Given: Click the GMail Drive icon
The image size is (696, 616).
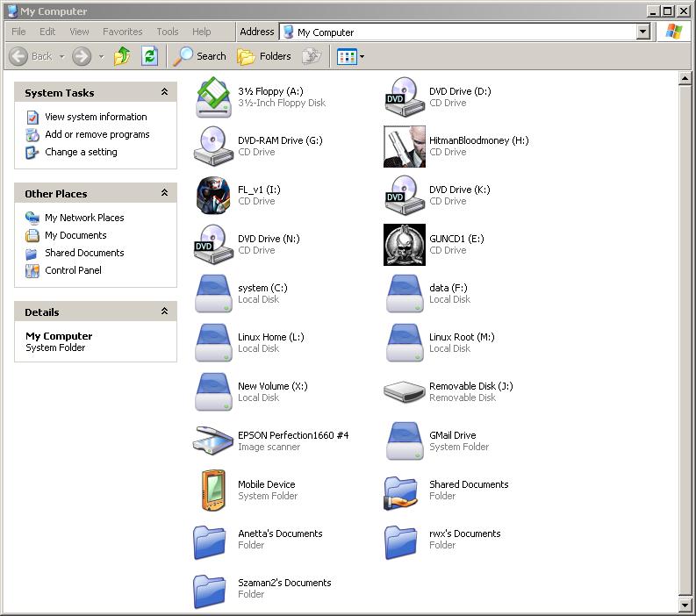Looking at the screenshot, I should [405, 441].
